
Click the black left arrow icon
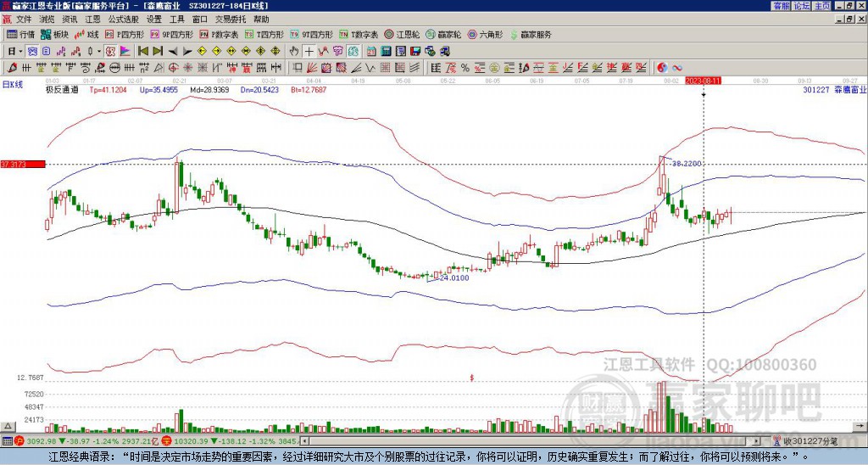pyautogui.click(x=172, y=52)
